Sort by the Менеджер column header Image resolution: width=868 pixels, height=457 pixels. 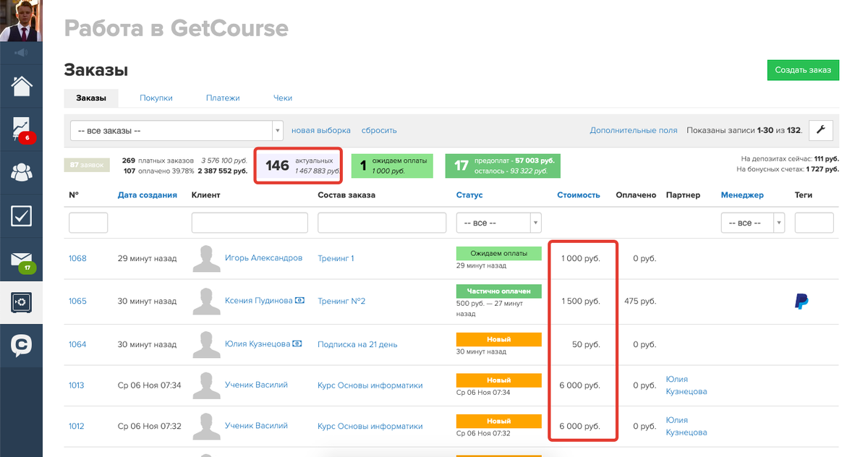tap(742, 195)
